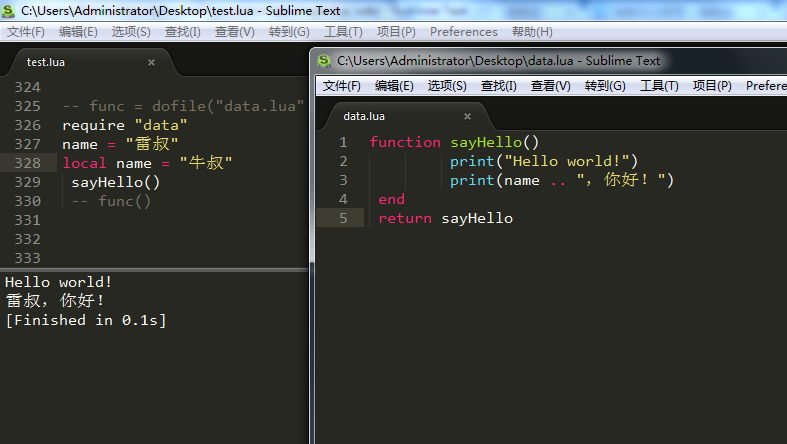Click the local name = "牛叔" line
This screenshot has width=787, height=444.
pyautogui.click(x=148, y=163)
